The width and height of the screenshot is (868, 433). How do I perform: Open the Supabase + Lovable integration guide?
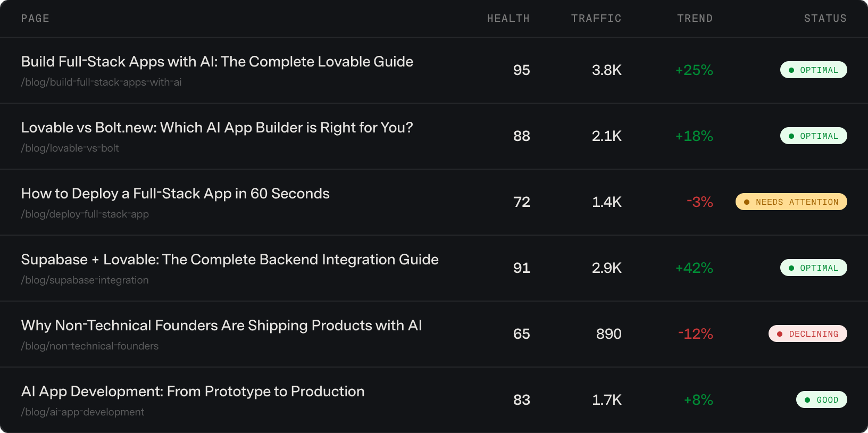pyautogui.click(x=230, y=260)
